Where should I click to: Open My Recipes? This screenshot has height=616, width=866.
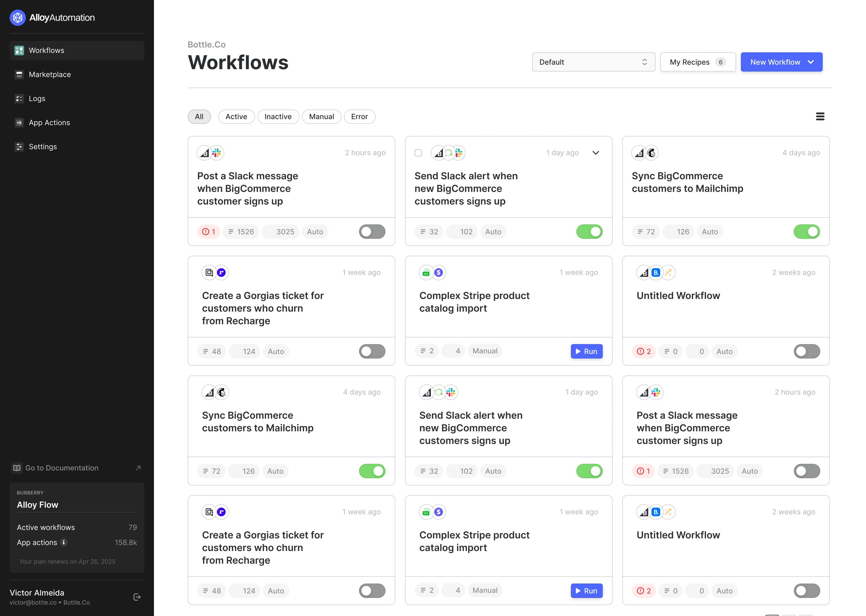tap(698, 62)
